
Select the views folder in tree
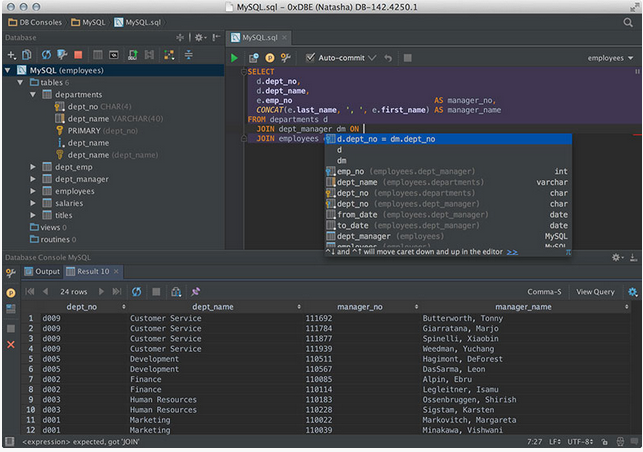pyautogui.click(x=48, y=227)
